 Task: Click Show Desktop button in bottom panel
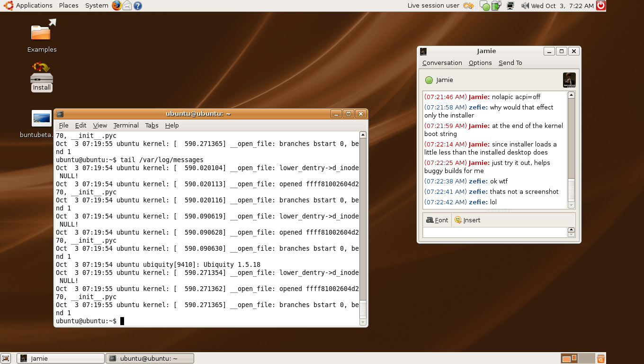click(6, 358)
